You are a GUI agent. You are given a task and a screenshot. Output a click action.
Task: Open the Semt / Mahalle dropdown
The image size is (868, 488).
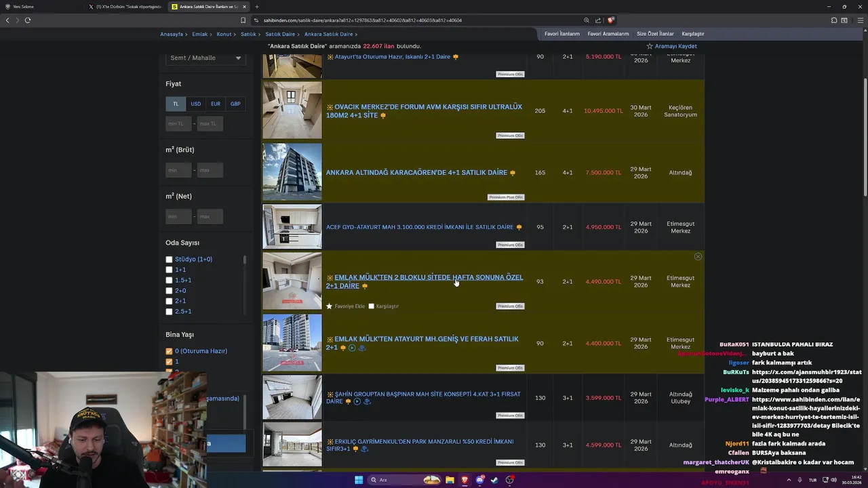pyautogui.click(x=205, y=58)
